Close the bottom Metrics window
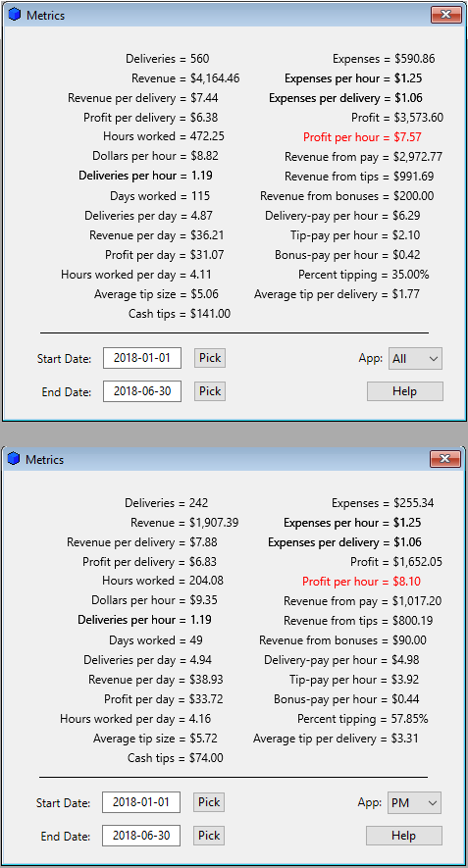Image resolution: width=468 pixels, height=868 pixels. pyautogui.click(x=445, y=459)
